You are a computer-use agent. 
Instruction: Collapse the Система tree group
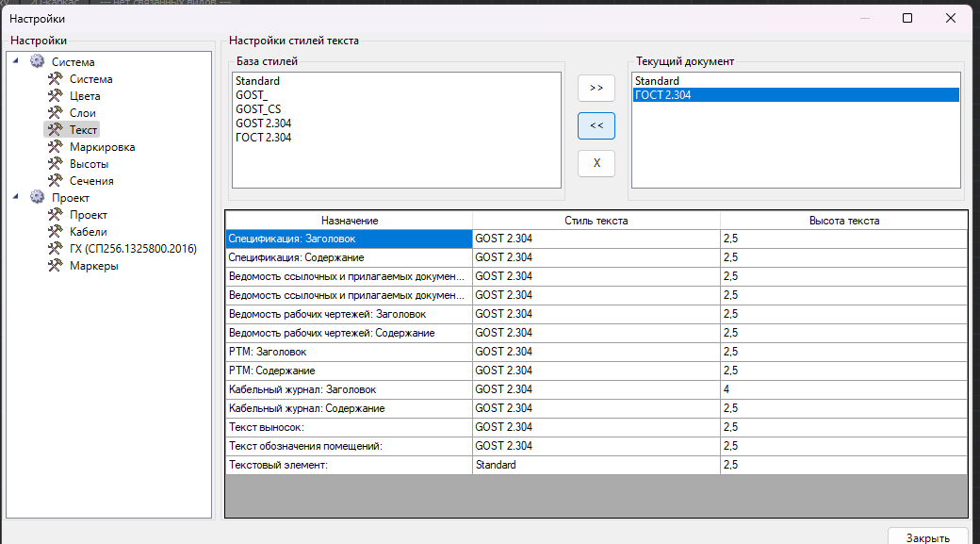pyautogui.click(x=17, y=62)
